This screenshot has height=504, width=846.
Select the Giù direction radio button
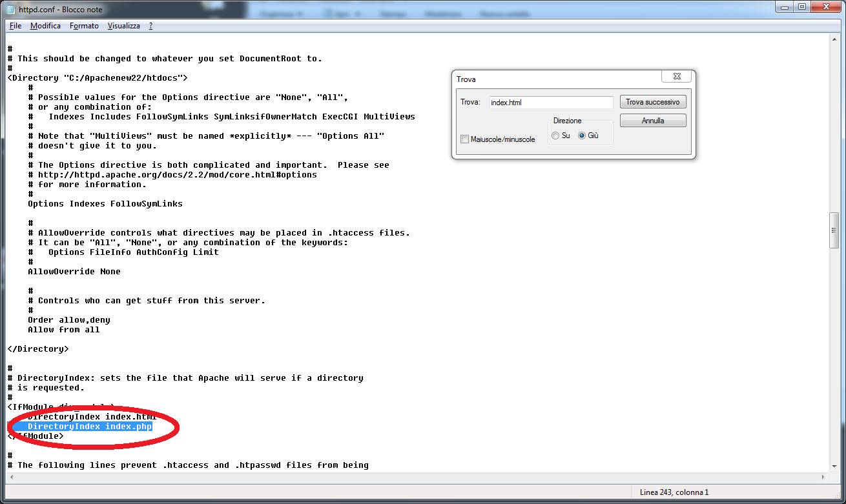[582, 136]
